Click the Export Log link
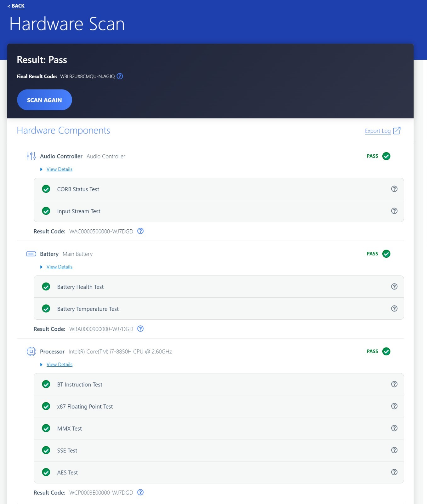 (x=378, y=131)
